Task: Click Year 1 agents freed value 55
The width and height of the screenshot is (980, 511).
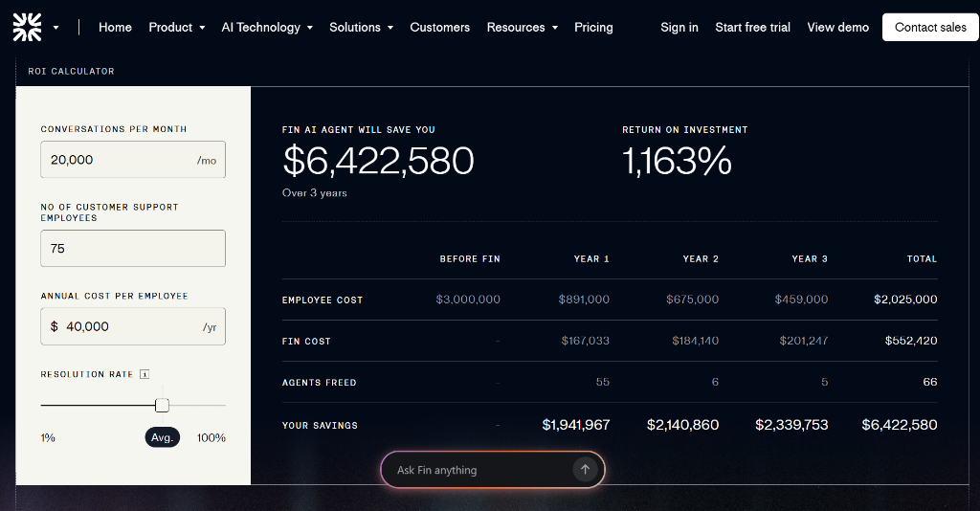Action: click(x=603, y=382)
